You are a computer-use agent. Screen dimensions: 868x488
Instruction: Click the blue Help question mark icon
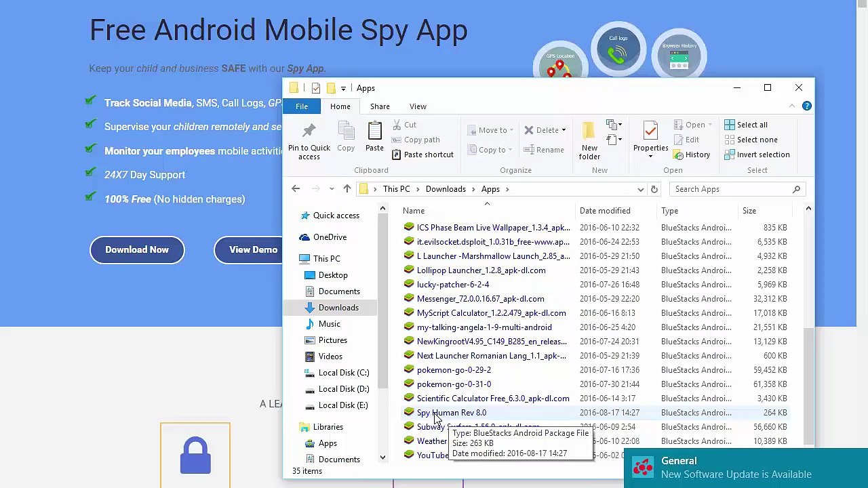pos(806,106)
